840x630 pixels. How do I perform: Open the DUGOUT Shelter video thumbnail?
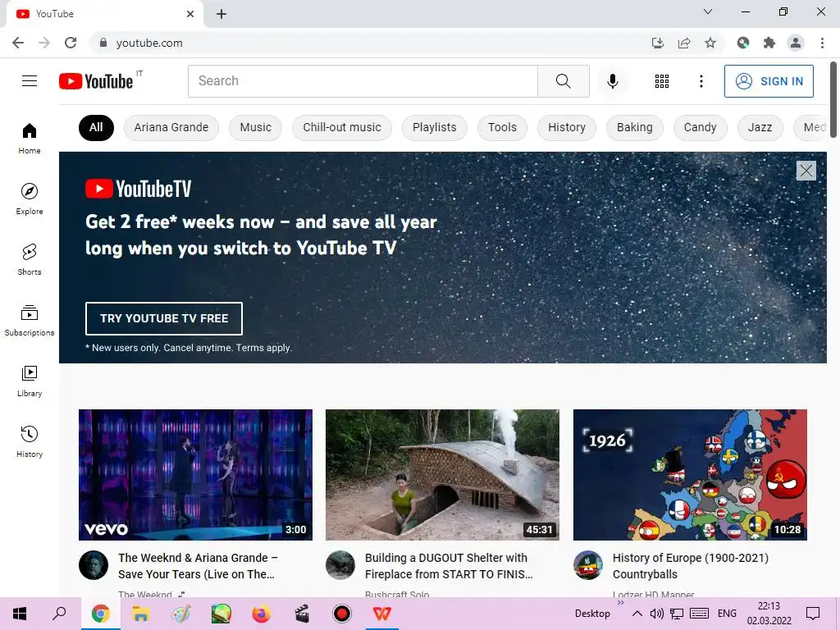442,475
